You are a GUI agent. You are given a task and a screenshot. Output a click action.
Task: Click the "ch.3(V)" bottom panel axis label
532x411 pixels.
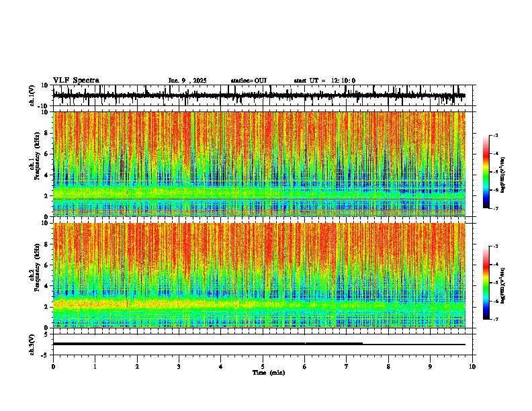coord(32,345)
